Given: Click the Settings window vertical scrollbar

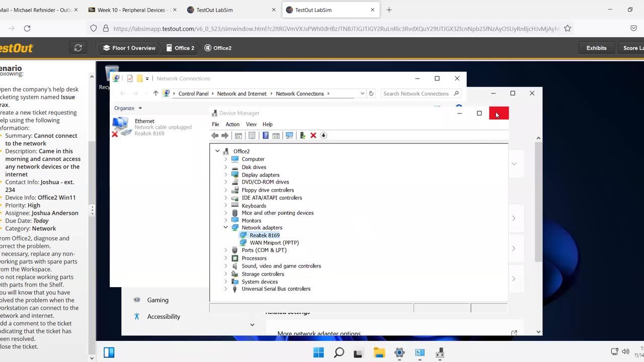Looking at the screenshot, I should tap(538, 201).
